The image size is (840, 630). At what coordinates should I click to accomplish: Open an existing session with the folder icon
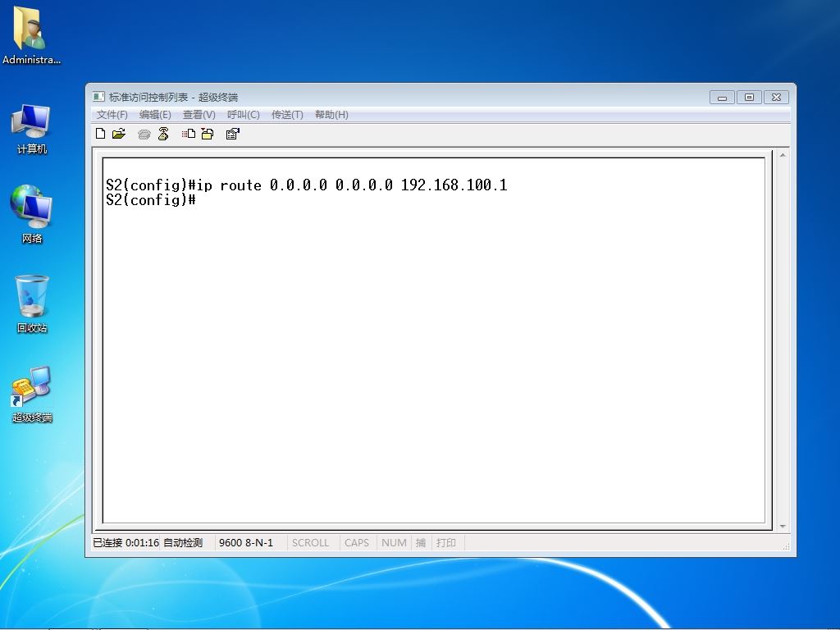click(119, 134)
